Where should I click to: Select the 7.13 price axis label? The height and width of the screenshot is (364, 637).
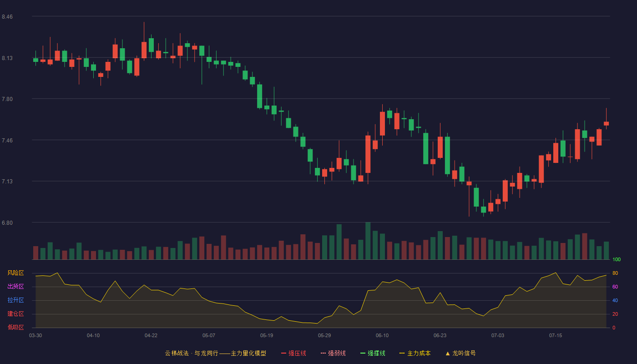click(7, 182)
